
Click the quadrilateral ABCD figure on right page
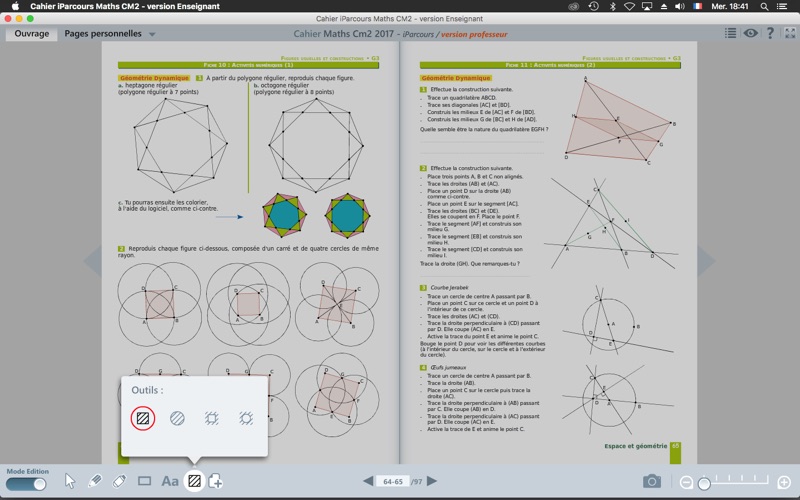click(x=620, y=121)
